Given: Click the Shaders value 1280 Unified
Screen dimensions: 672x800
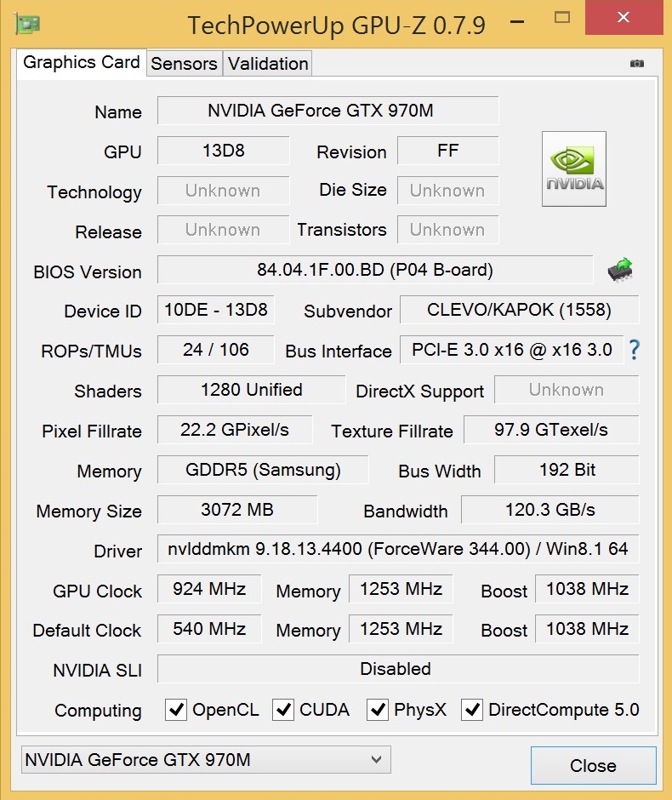Looking at the screenshot, I should (252, 390).
